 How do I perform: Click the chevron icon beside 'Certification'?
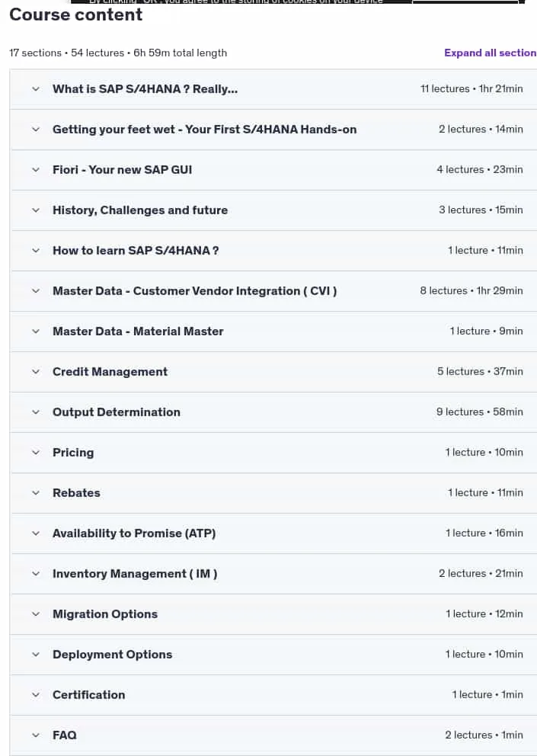36,695
